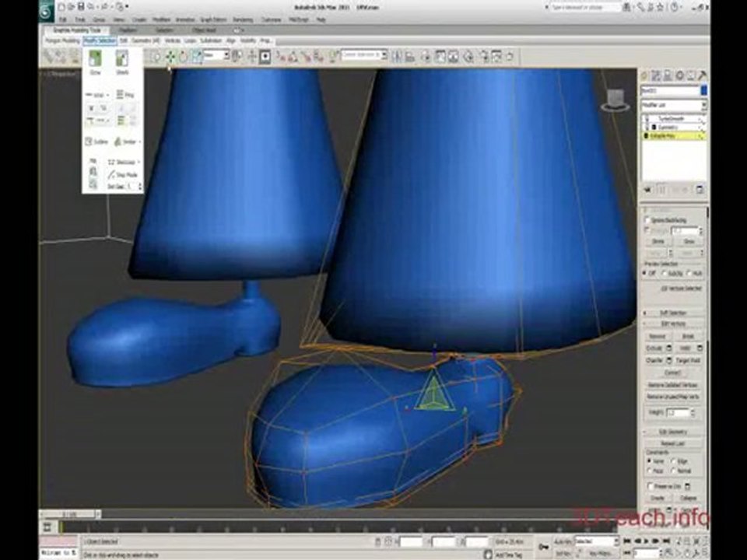Click the Align tool icon
This screenshot has height=560, width=747.
click(410, 57)
